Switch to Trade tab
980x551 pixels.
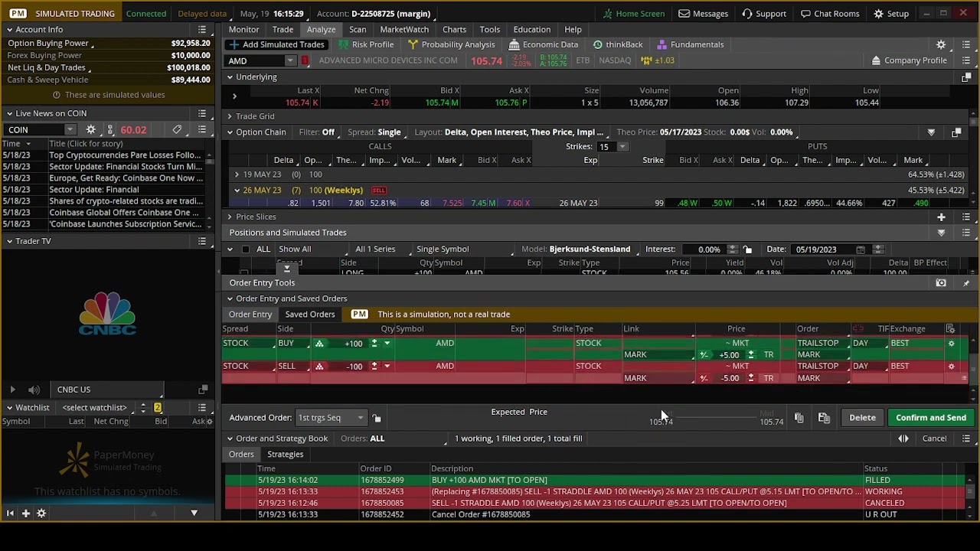coord(283,30)
